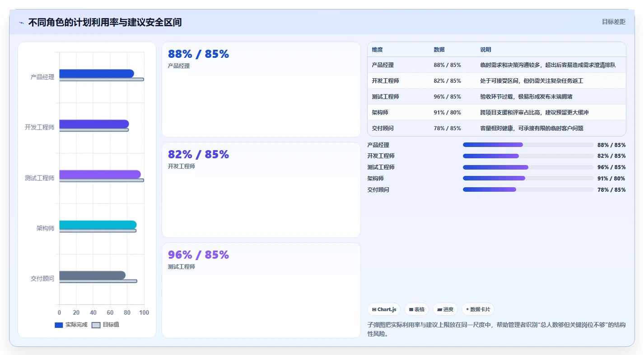The height and width of the screenshot is (355, 644).
Task: Click the 96% / 85% value in table
Action: pos(447,97)
